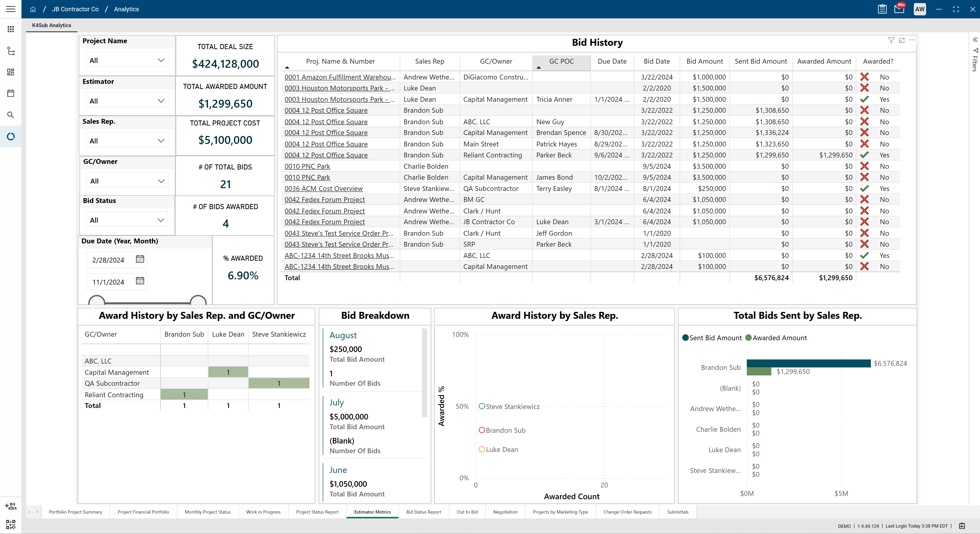
Task: Switch to Bid Status Report tab
Action: click(x=423, y=512)
